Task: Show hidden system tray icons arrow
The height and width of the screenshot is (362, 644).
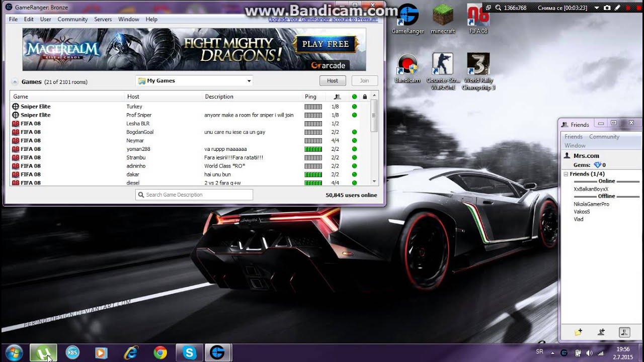Action: click(553, 353)
